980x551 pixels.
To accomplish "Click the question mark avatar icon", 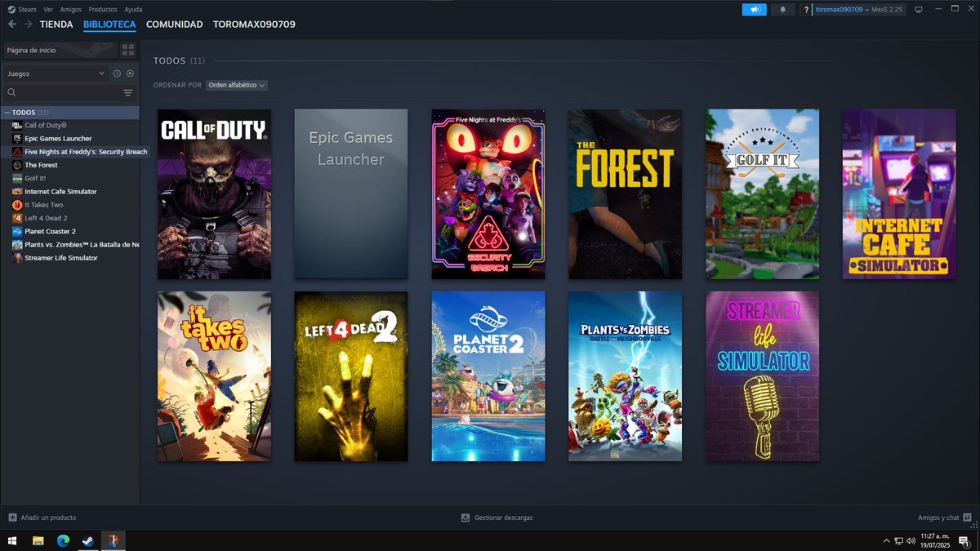I will click(x=806, y=10).
